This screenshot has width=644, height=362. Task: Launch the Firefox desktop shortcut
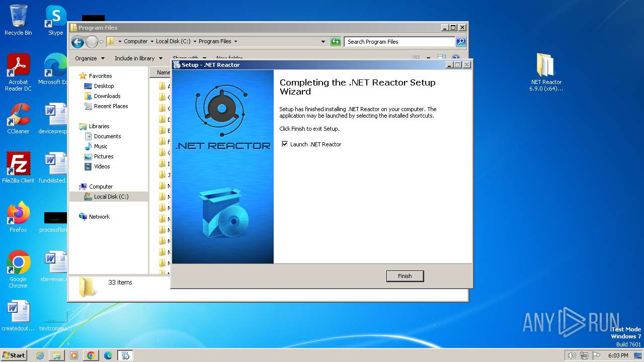(18, 217)
